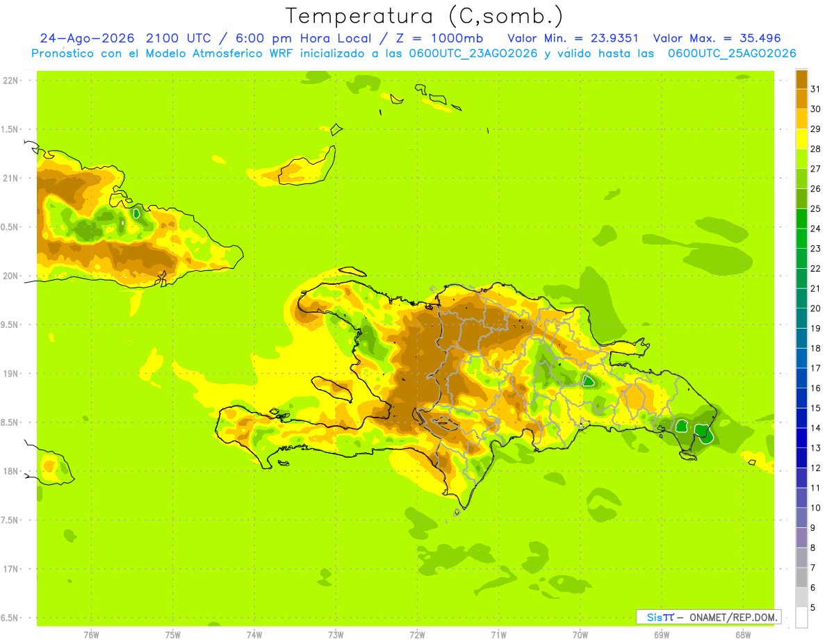Click the legend value label 25

[x=816, y=208]
